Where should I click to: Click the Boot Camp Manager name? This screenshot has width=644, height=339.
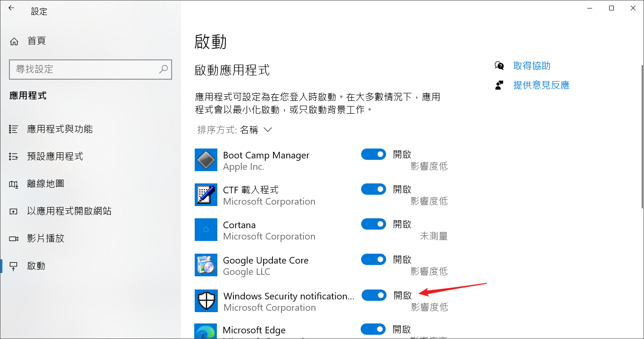click(x=266, y=155)
